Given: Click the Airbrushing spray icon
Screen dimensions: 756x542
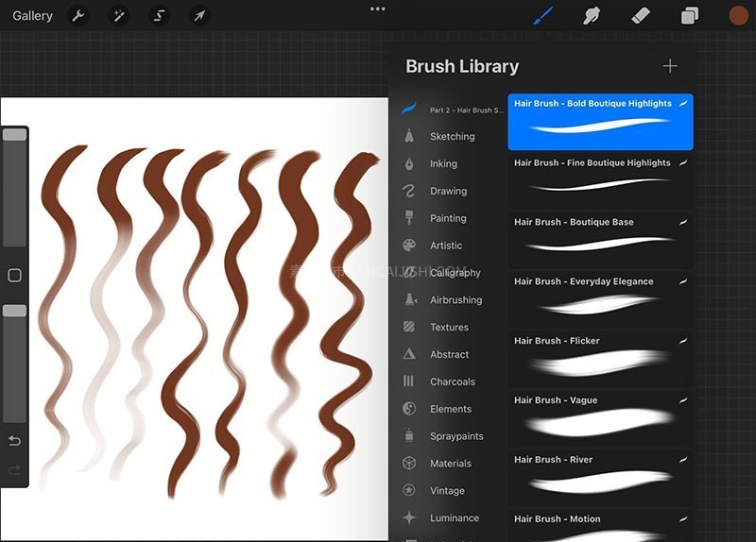Looking at the screenshot, I should 410,299.
